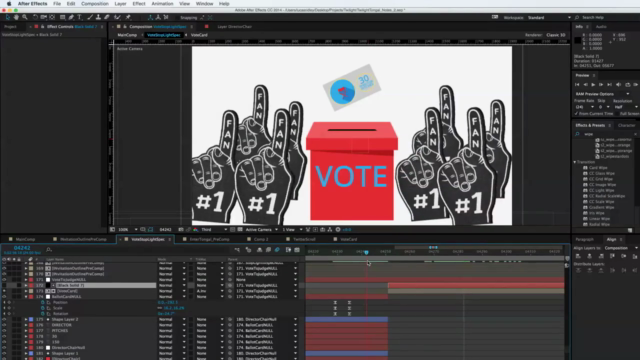Clear the wipe effects search field
The width and height of the screenshot is (640, 360).
click(636, 134)
